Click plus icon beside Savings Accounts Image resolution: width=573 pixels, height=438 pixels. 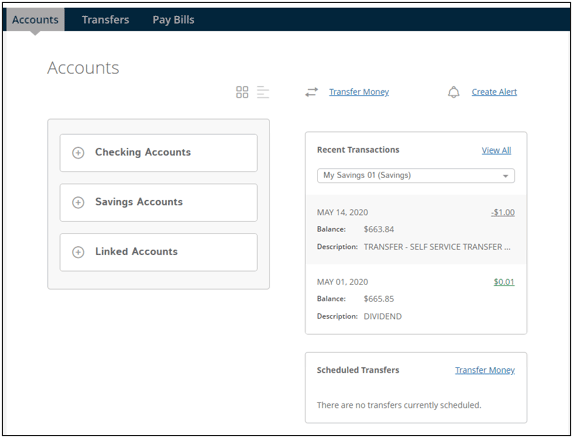(78, 202)
